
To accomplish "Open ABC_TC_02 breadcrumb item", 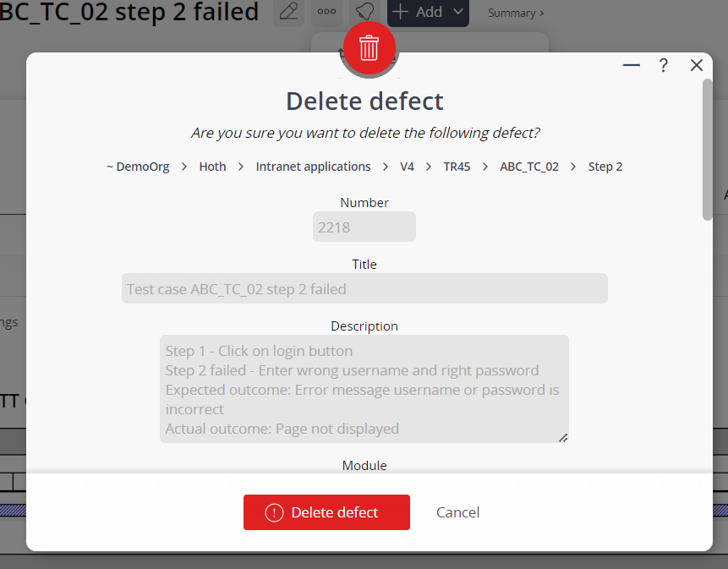I will pos(529,167).
